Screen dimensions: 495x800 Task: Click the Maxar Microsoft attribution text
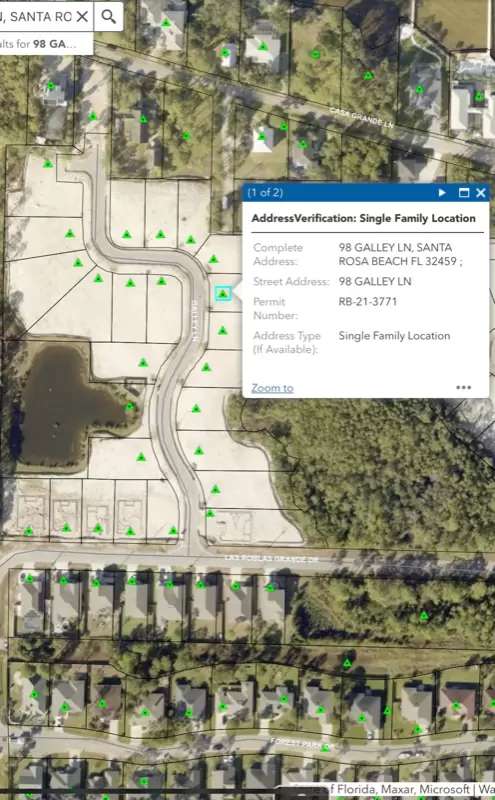(413, 789)
